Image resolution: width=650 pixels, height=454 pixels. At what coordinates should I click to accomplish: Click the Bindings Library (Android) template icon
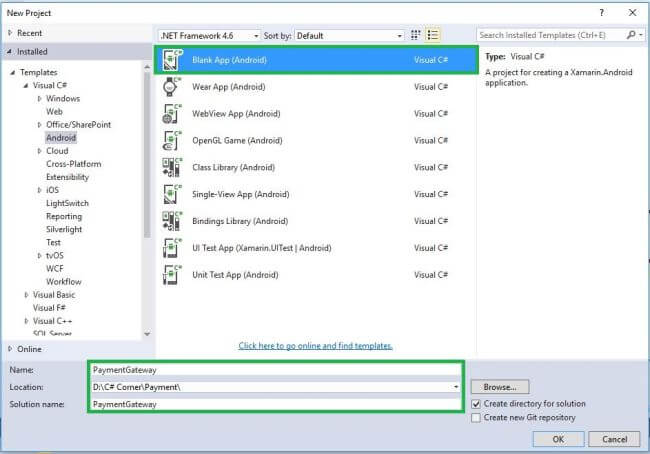172,221
